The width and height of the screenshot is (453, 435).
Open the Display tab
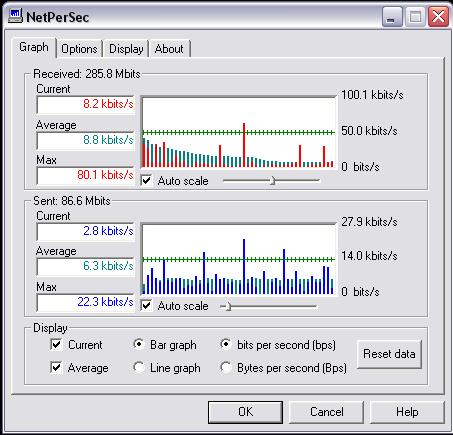click(x=126, y=49)
